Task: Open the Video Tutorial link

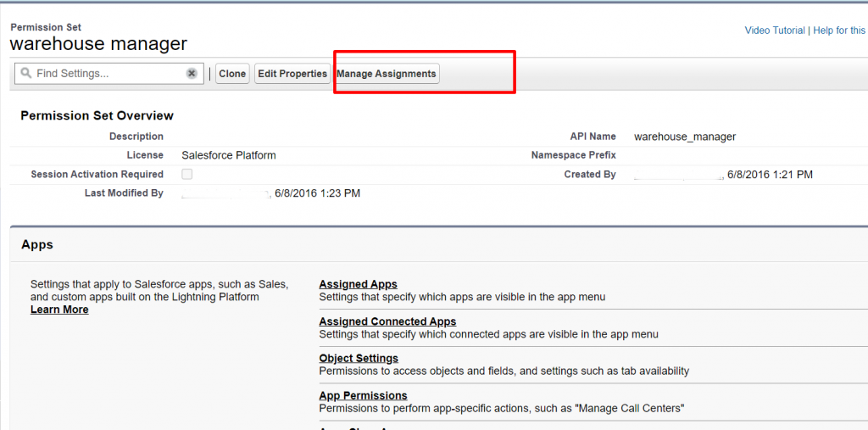Action: click(x=775, y=31)
